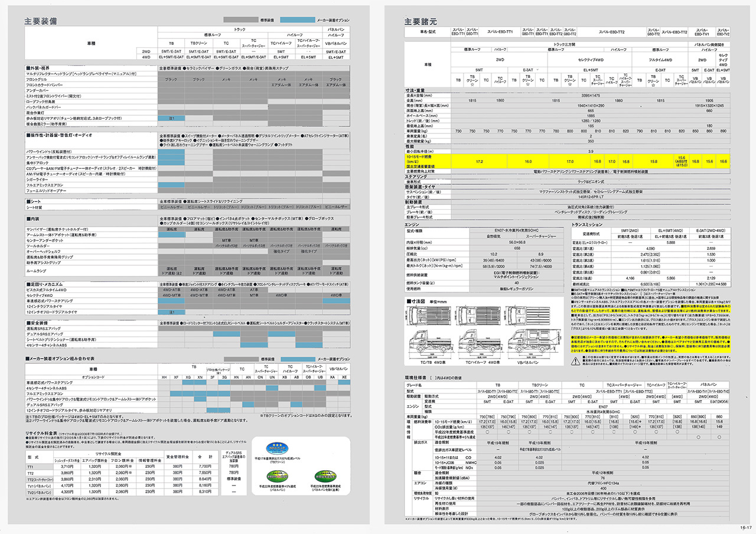Viewport: 756px width, 534px height.
Task: Click the ツールホルダー row label
Action: tap(39, 246)
